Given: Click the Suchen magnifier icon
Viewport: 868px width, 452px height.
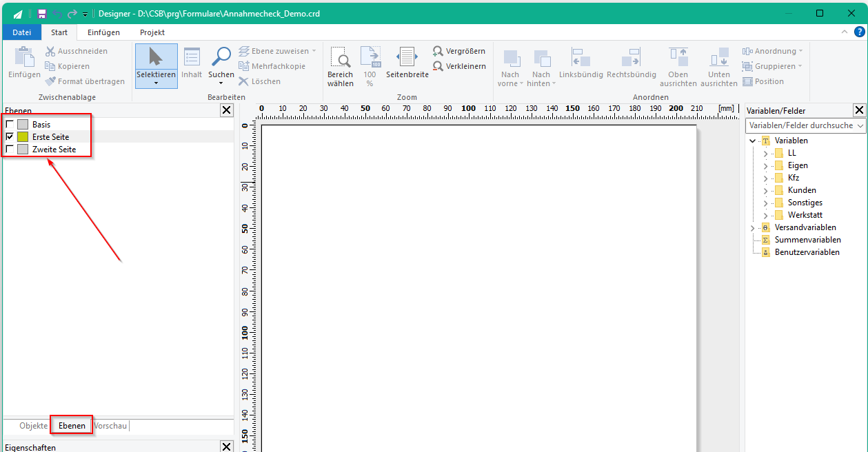Looking at the screenshot, I should (x=221, y=57).
